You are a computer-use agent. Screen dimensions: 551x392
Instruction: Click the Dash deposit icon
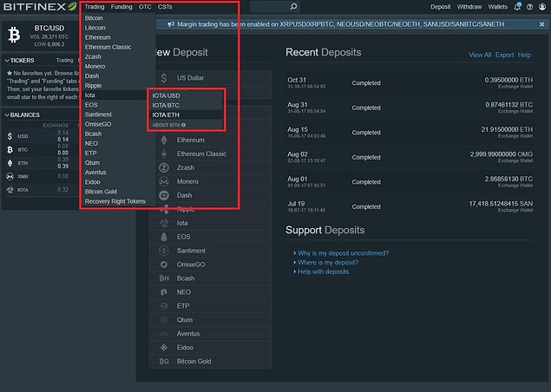point(164,195)
